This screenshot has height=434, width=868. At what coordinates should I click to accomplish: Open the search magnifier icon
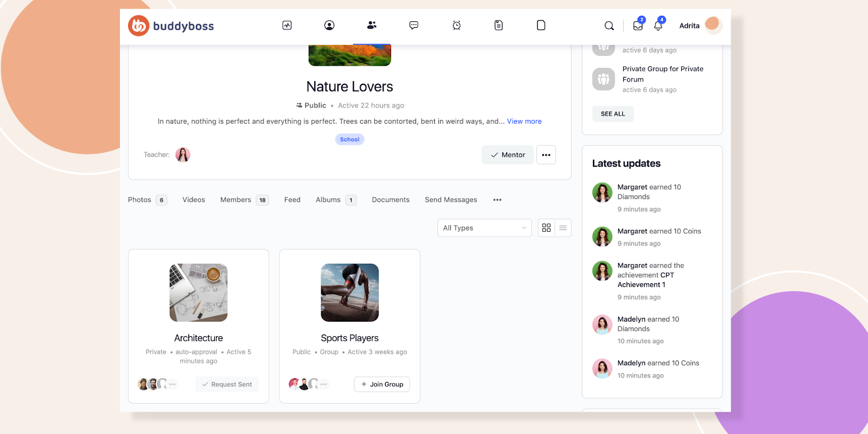click(609, 25)
